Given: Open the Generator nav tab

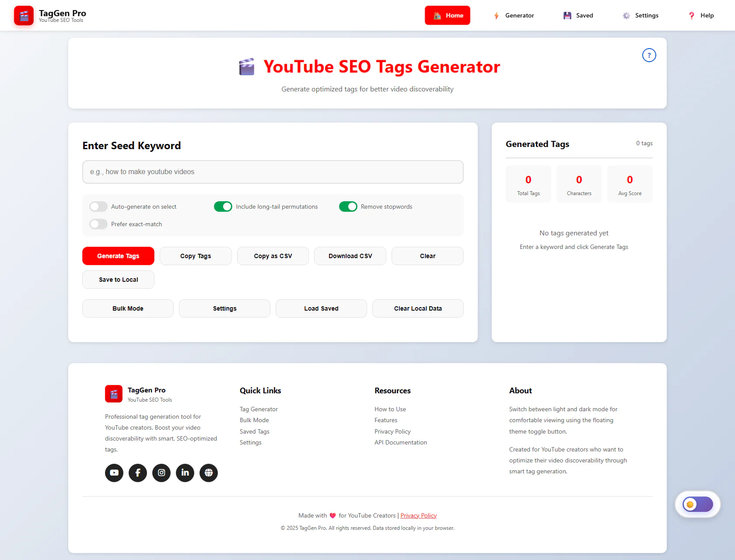Looking at the screenshot, I should 514,16.
